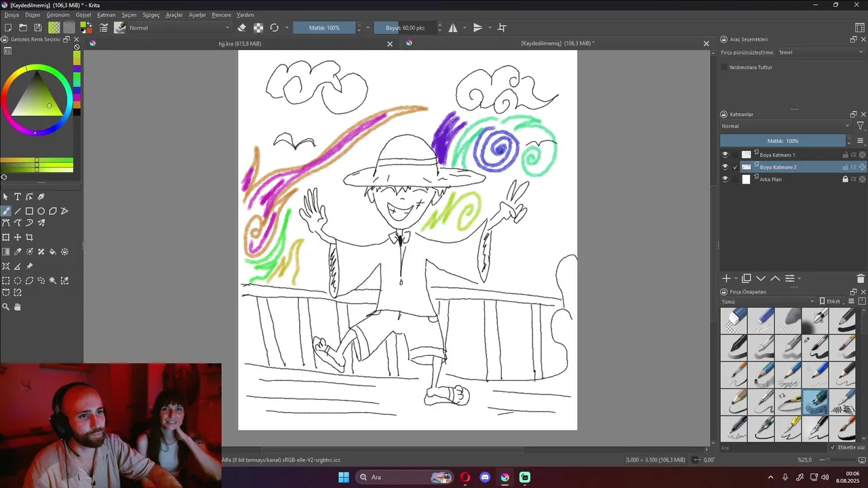This screenshot has height=488, width=868.
Task: Select the Text tool in the toolbox
Action: (x=18, y=197)
